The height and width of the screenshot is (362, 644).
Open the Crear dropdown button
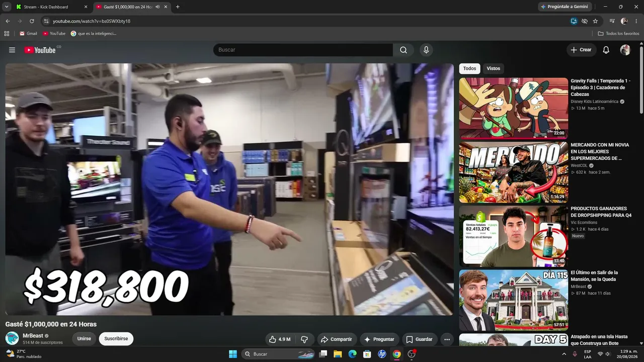(581, 50)
